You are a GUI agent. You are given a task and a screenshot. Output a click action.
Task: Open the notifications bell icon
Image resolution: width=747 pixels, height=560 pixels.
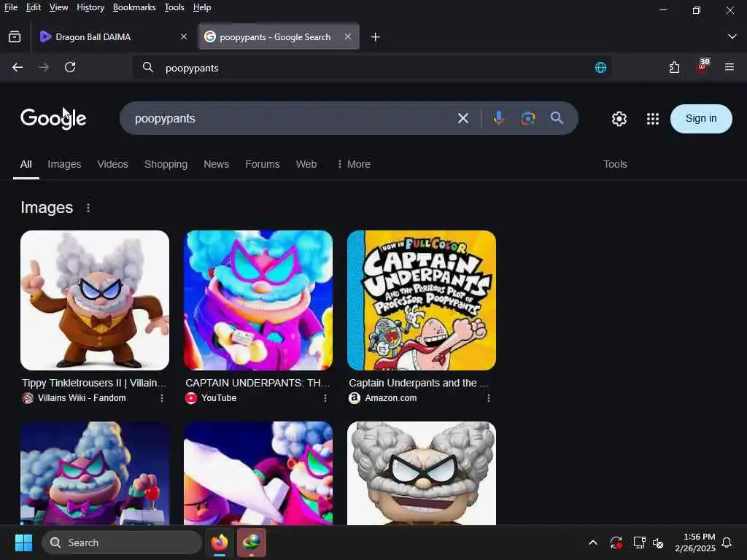pyautogui.click(x=727, y=542)
